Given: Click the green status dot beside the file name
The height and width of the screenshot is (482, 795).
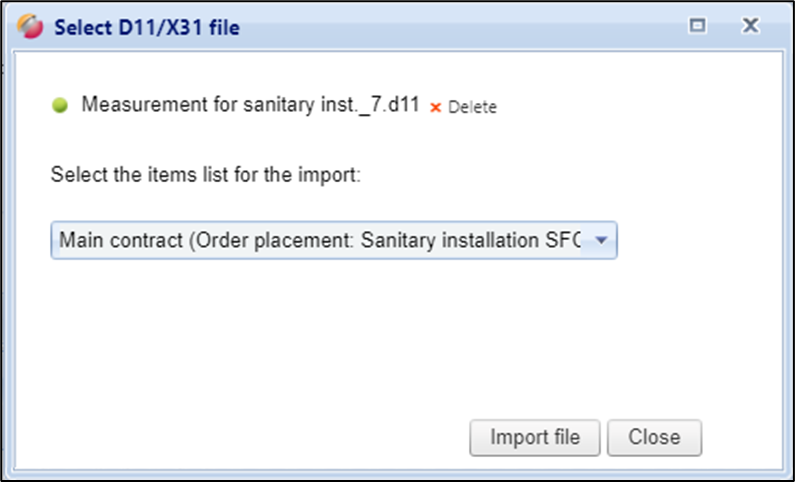Looking at the screenshot, I should point(60,105).
